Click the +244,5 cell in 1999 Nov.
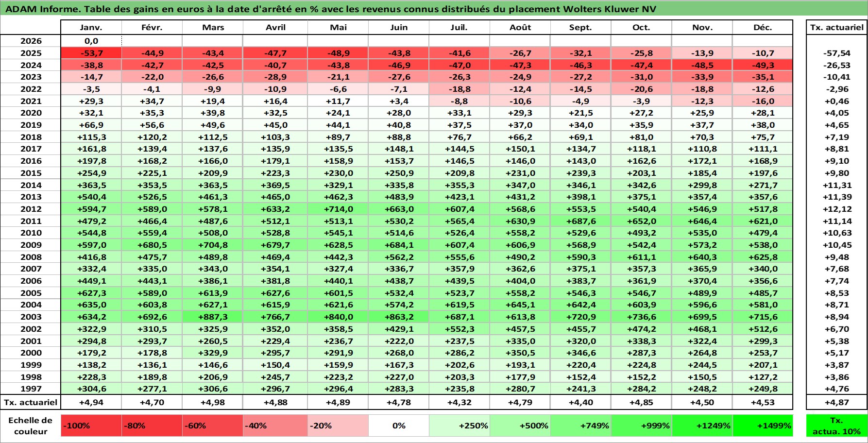The image size is (868, 443). coord(702,365)
